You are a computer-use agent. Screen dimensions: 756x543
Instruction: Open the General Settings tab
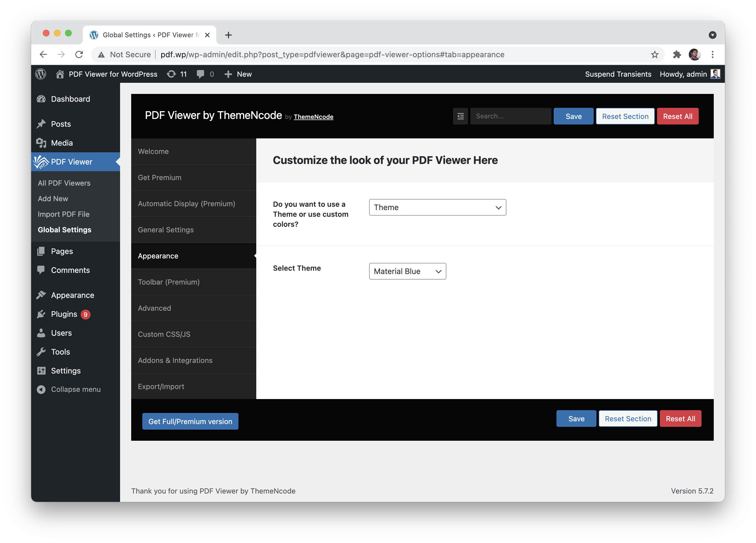tap(194, 230)
